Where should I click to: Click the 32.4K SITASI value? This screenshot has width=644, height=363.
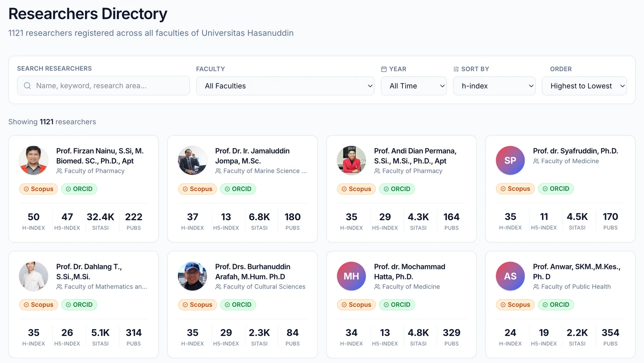click(100, 217)
